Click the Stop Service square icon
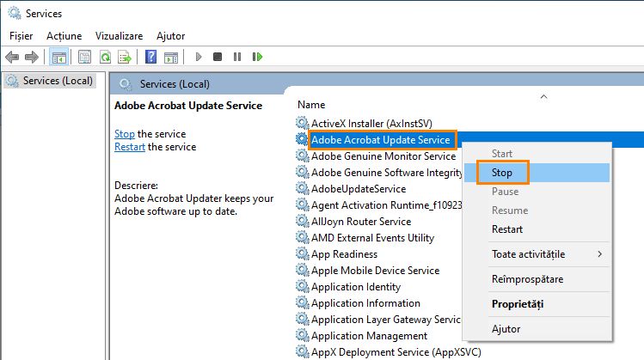The width and height of the screenshot is (644, 360). pyautogui.click(x=218, y=57)
